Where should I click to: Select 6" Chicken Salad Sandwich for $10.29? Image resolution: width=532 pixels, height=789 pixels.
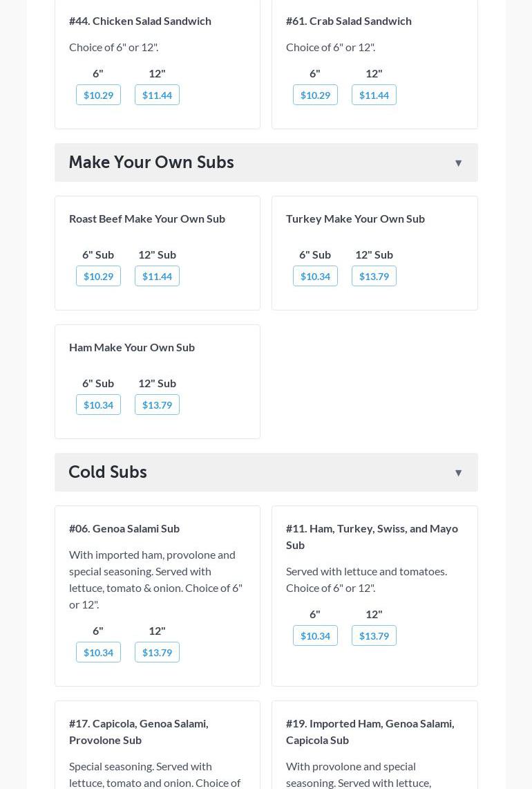point(98,95)
